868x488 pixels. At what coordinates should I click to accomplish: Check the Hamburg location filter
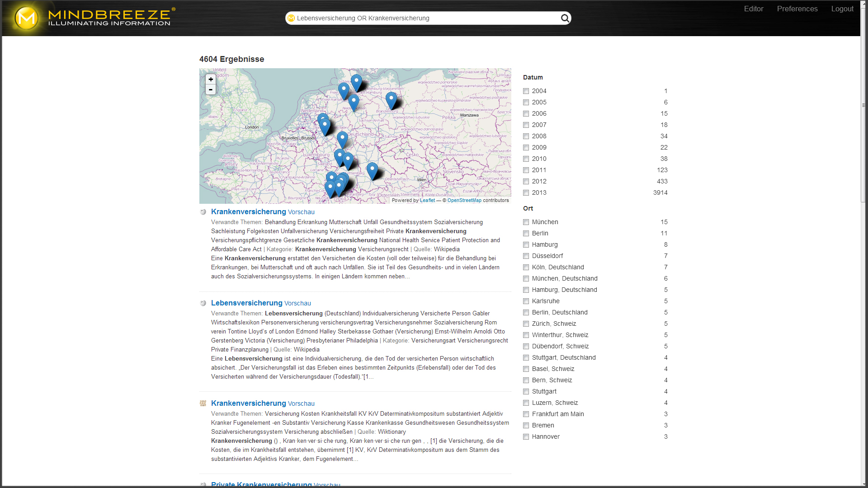tap(526, 245)
